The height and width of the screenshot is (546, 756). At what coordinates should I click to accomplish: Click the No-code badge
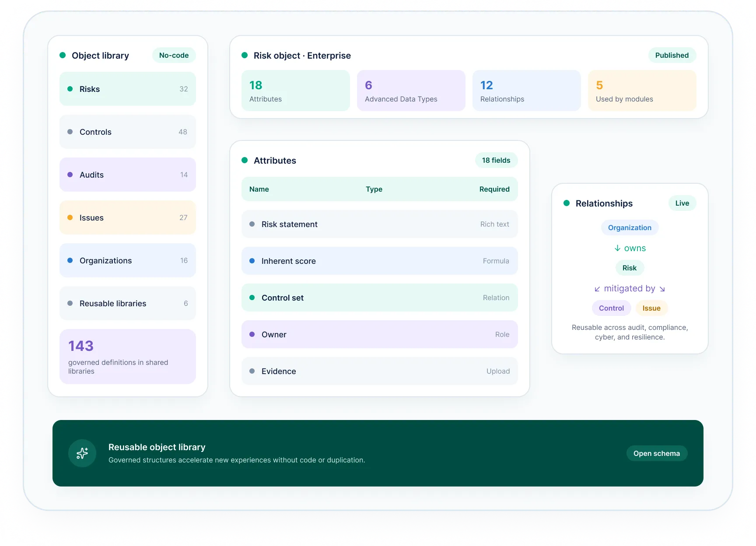click(x=174, y=55)
